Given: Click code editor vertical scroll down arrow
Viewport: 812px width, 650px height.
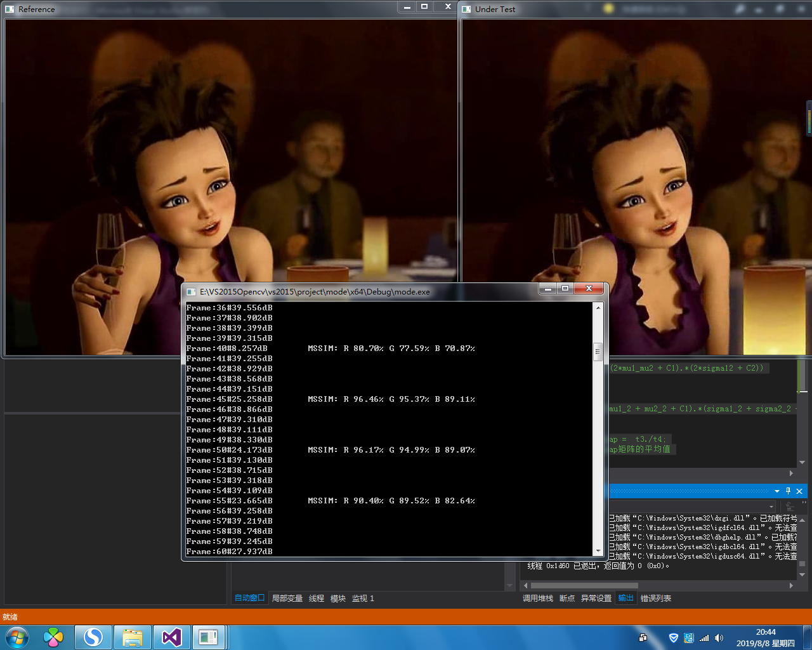Looking at the screenshot, I should click(802, 462).
